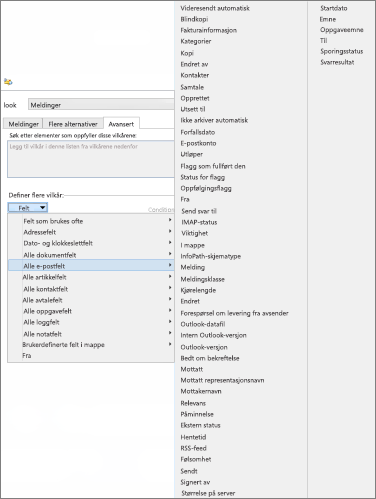
Task: Select the Outlook-datafil field
Action: 203,324
